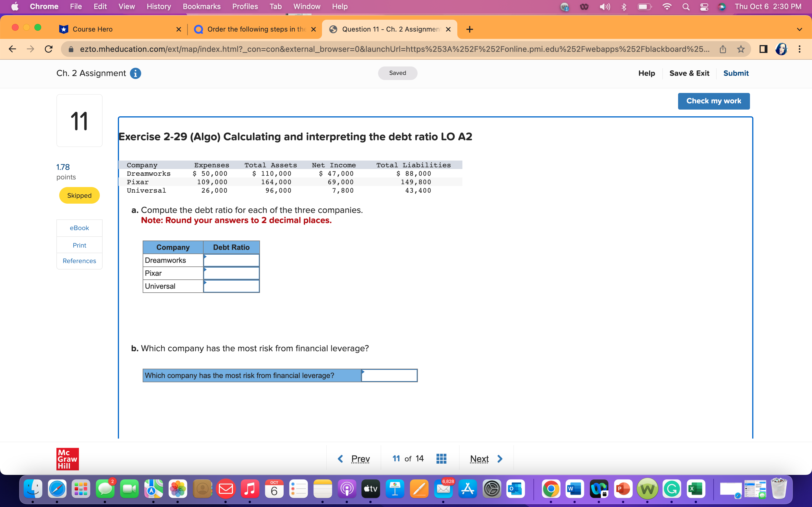812x507 pixels.
Task: Expand the financial leverage answer dropdown
Action: [x=363, y=372]
